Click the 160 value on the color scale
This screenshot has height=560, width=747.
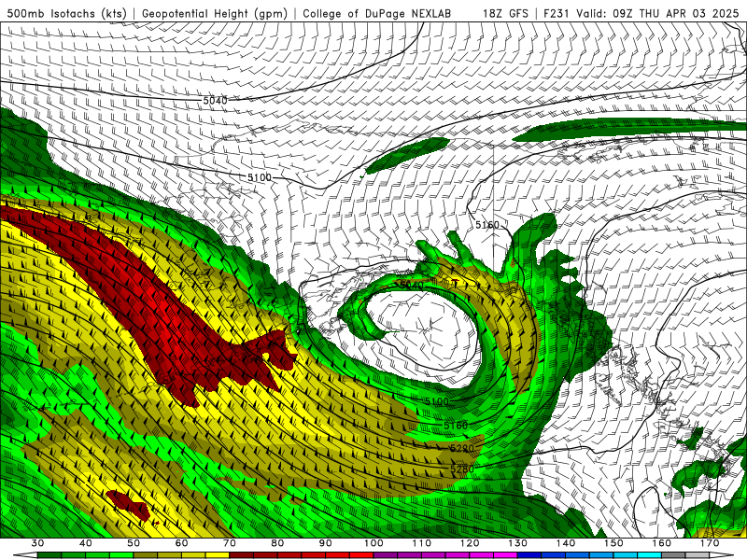click(x=662, y=543)
